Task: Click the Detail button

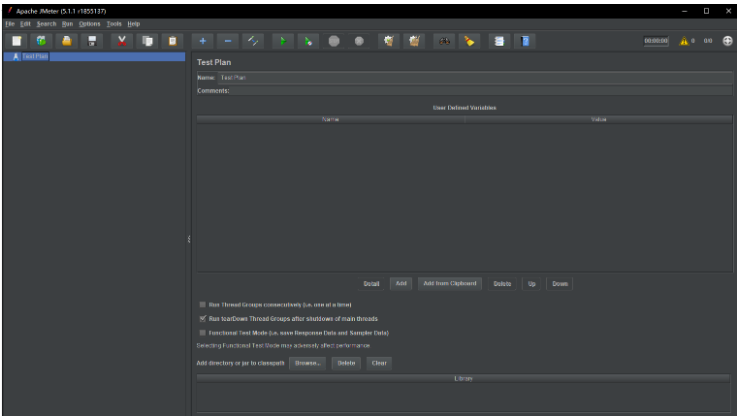Action: click(371, 284)
